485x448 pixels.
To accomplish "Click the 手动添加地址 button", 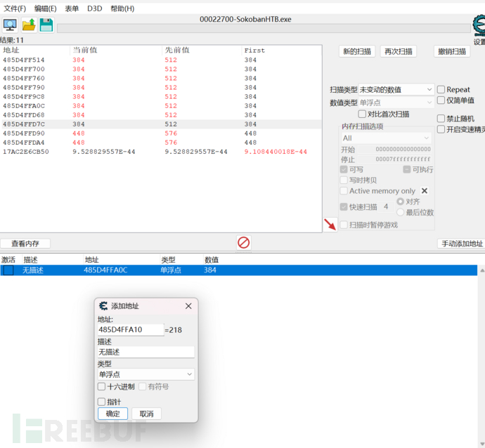I will coord(462,244).
